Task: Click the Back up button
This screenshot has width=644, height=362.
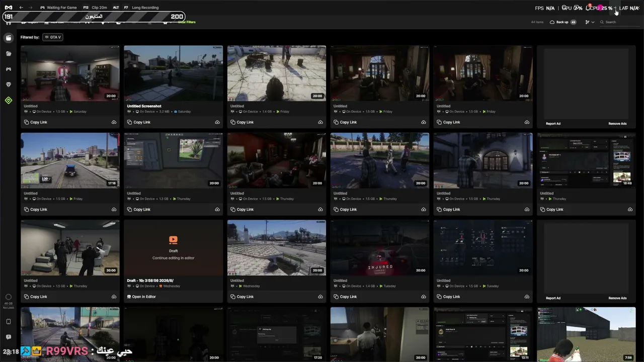Action: [563, 22]
